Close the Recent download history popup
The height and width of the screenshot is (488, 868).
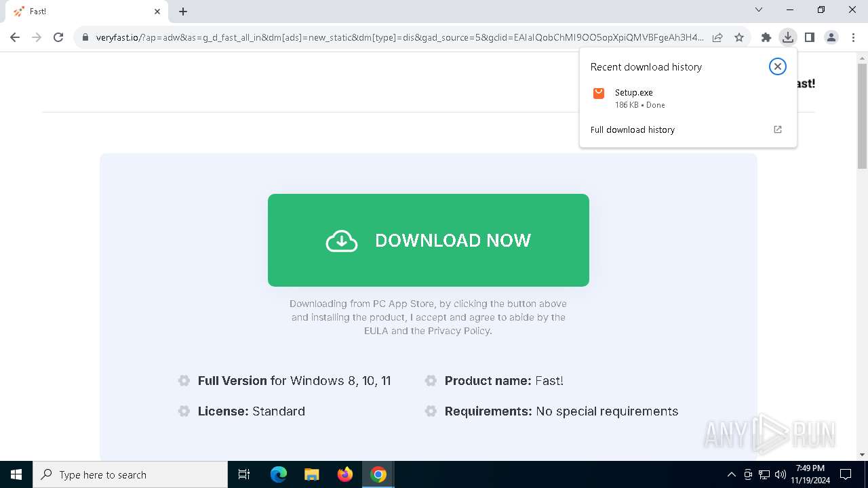[778, 66]
